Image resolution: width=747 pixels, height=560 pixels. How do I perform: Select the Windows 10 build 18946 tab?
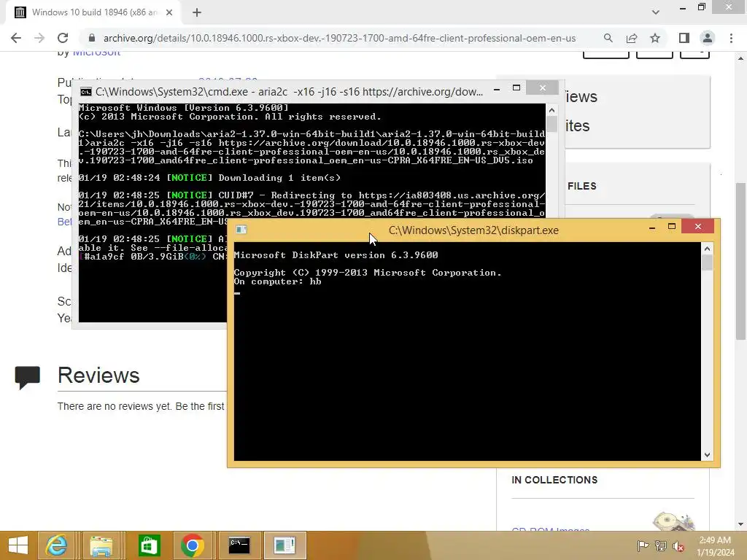(x=93, y=12)
